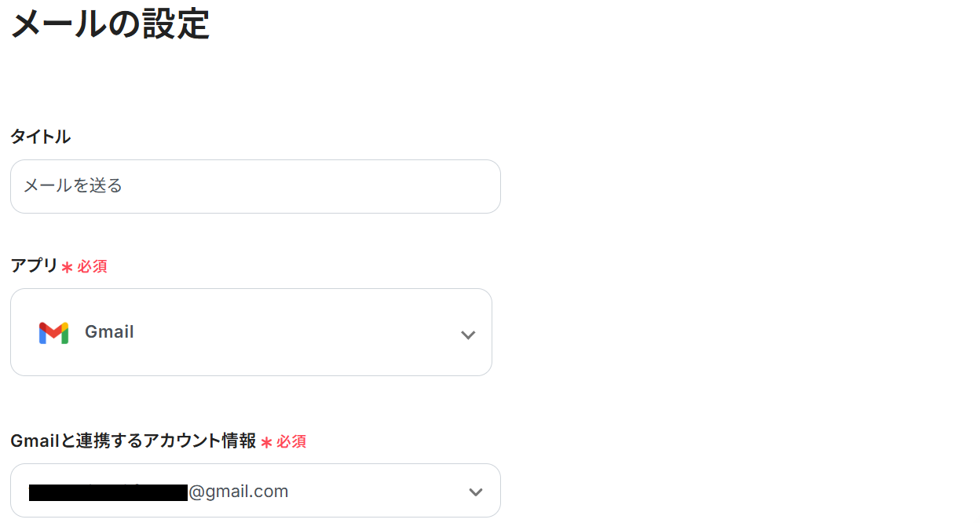Click the Gmail envelope logo icon
Screen dimensions: 980x523
tap(53, 333)
